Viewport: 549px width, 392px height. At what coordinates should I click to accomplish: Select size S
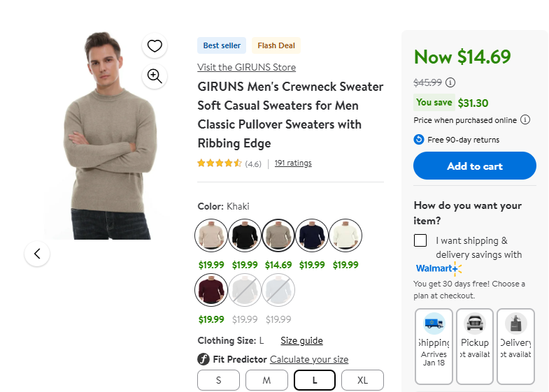218,380
